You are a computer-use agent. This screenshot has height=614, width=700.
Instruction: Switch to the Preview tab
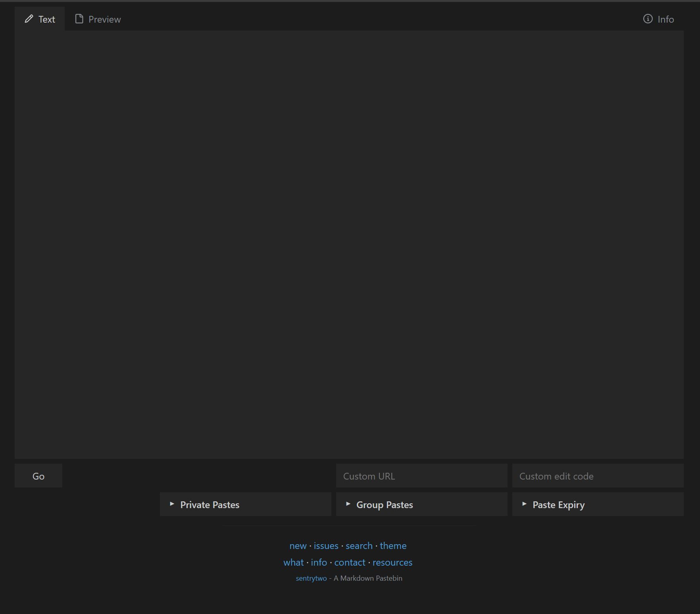click(104, 19)
